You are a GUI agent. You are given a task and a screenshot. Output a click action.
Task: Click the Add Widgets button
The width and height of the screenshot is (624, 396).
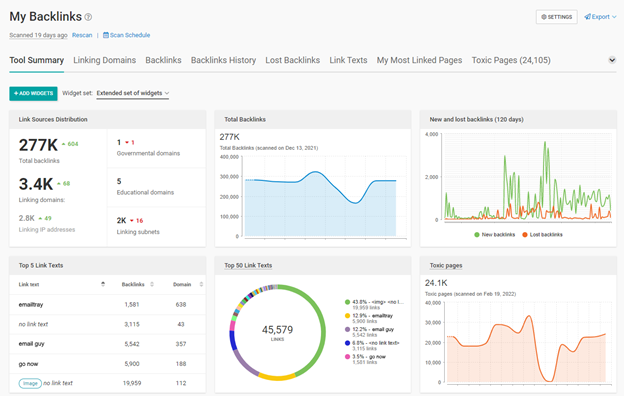(x=33, y=93)
